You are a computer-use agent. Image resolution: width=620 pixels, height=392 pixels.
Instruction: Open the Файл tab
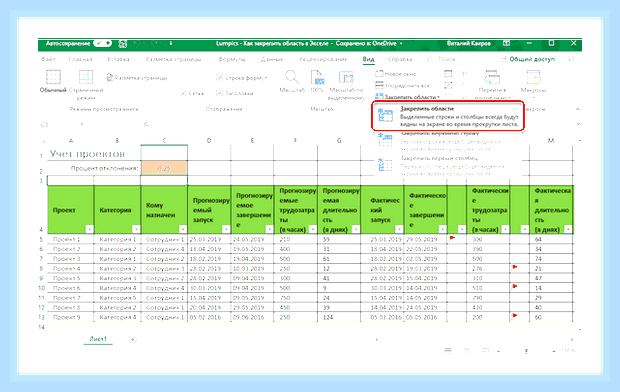(x=48, y=59)
